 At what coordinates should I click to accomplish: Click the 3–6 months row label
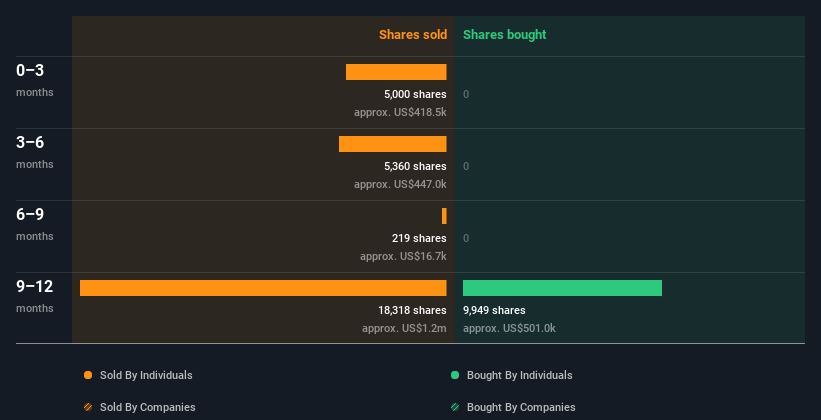pos(35,152)
